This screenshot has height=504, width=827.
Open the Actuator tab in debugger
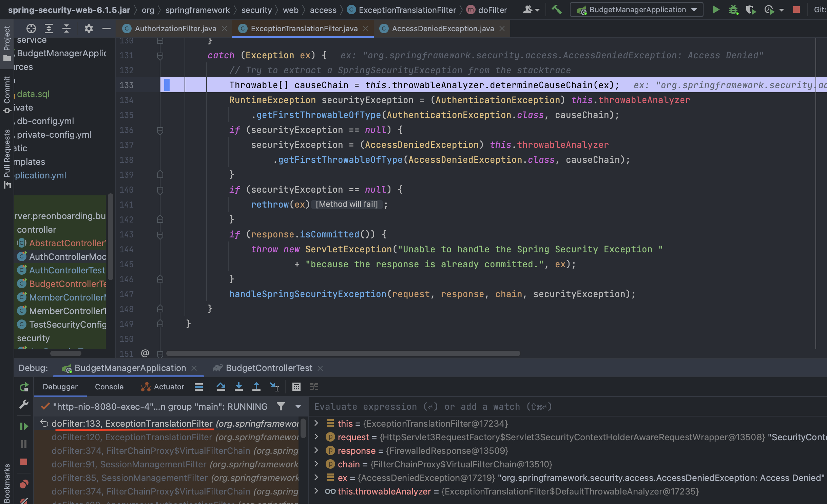point(163,387)
